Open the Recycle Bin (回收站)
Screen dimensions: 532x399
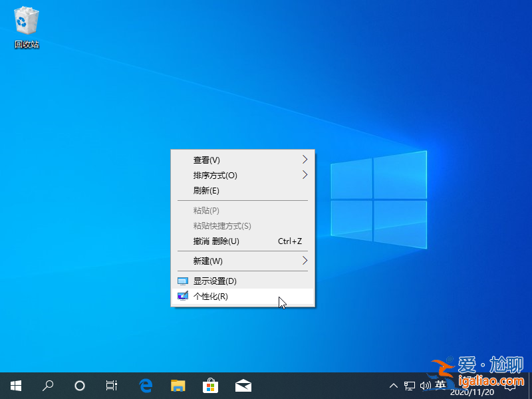pyautogui.click(x=25, y=23)
